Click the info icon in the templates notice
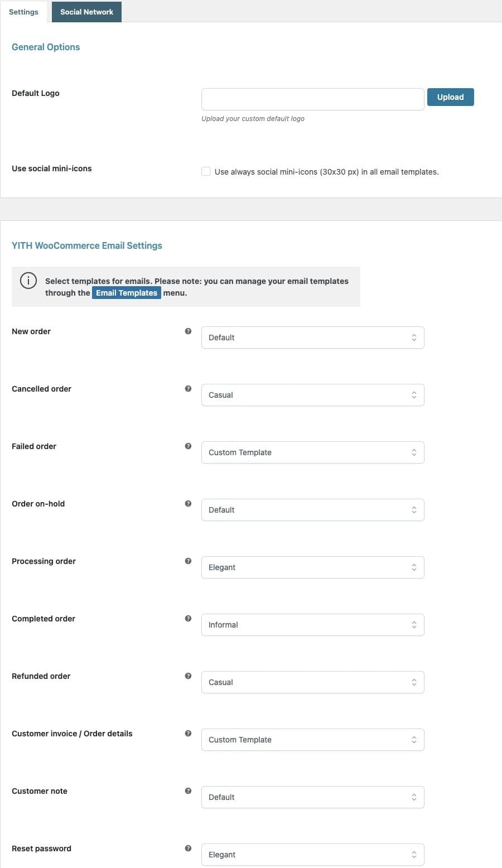Image resolution: width=502 pixels, height=868 pixels. click(x=28, y=281)
